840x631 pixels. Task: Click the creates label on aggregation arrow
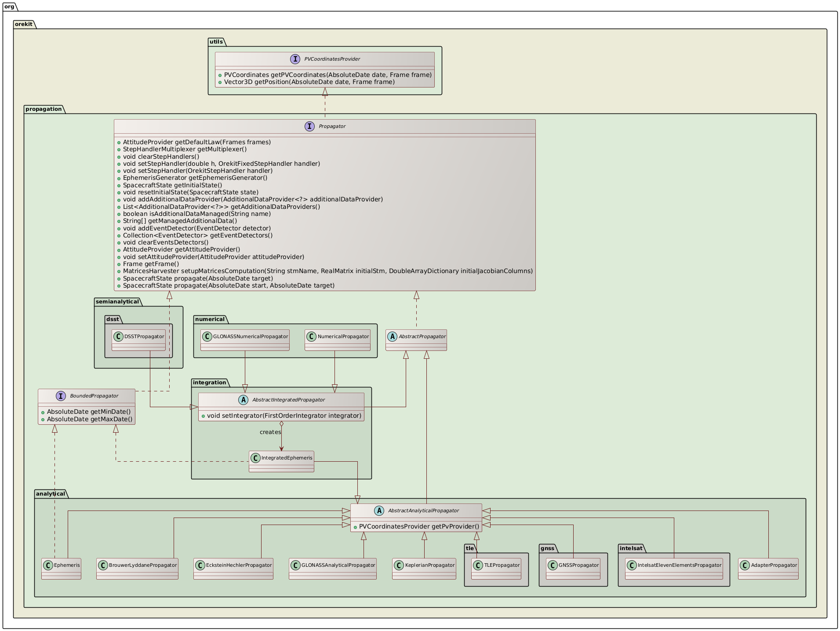(269, 432)
